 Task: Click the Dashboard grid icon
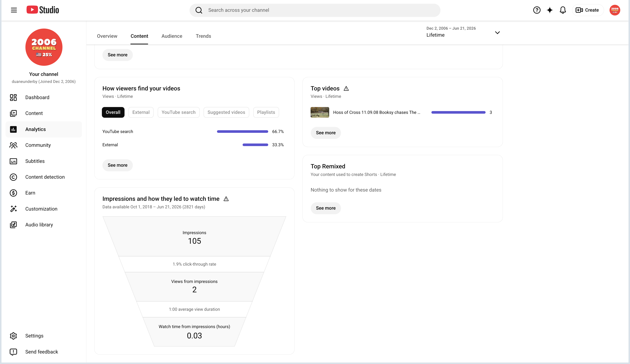[x=13, y=97]
